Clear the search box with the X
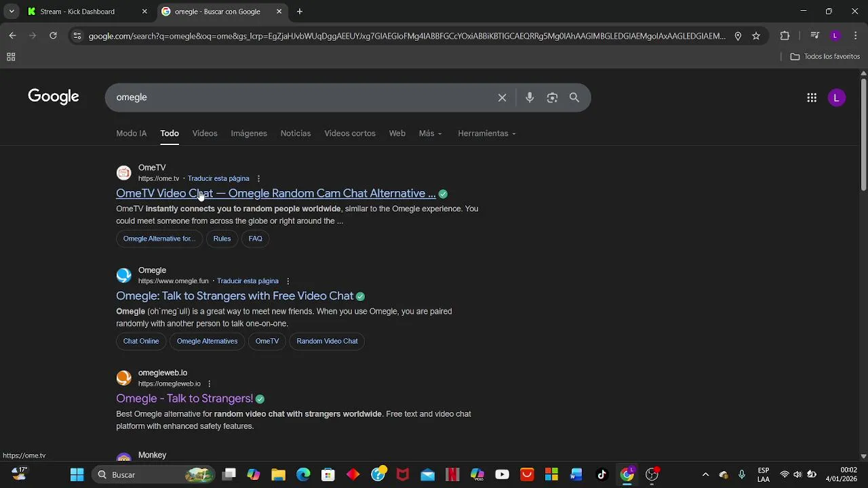Screen dimensions: 868x488 (x=502, y=98)
